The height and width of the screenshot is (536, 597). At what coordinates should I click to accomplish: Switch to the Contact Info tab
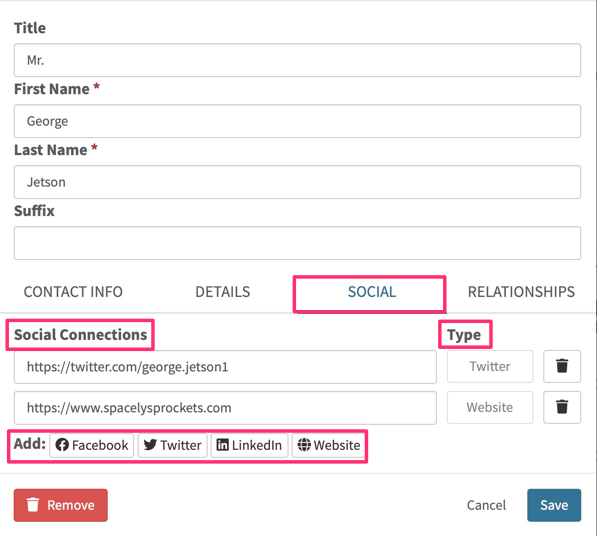[x=73, y=292]
